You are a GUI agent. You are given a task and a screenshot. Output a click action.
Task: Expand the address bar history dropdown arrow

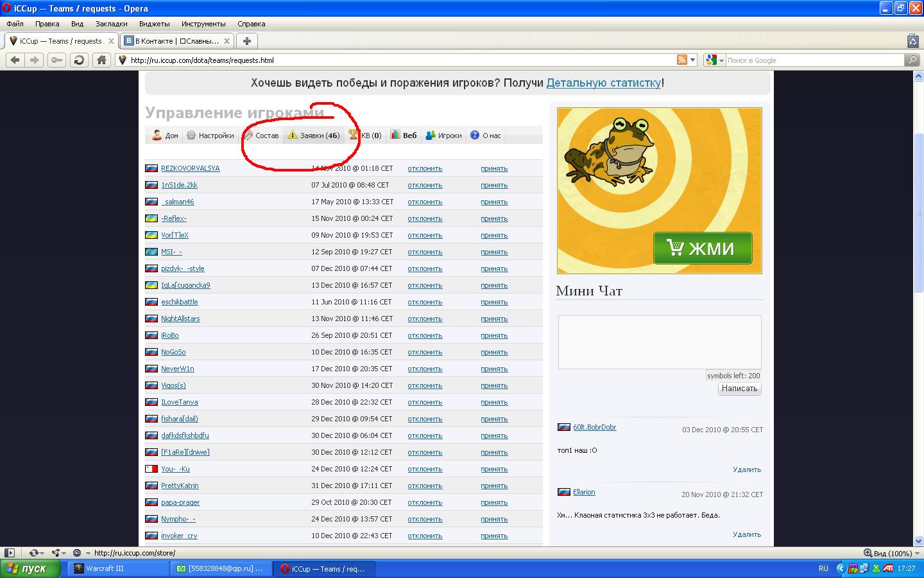[x=692, y=60]
